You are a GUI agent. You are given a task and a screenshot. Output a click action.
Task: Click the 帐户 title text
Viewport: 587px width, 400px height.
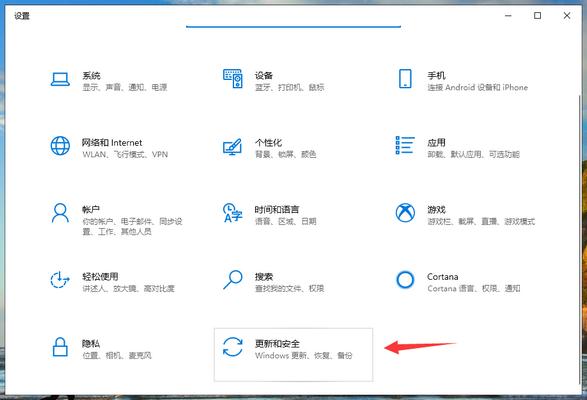[x=91, y=210]
